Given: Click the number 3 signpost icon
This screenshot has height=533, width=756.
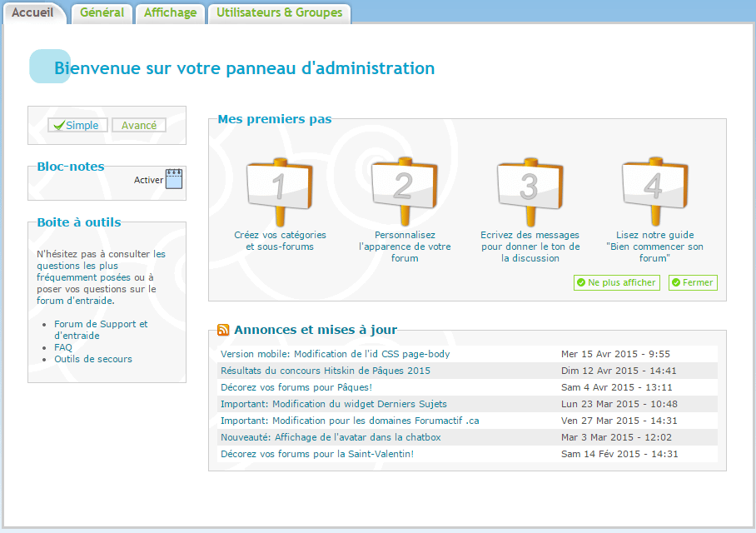Looking at the screenshot, I should click(x=530, y=191).
